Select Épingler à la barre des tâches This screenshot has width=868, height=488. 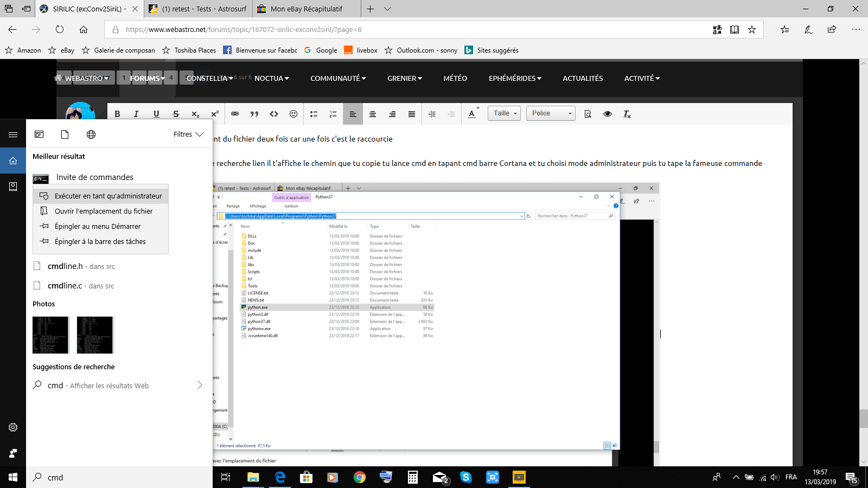coord(101,241)
